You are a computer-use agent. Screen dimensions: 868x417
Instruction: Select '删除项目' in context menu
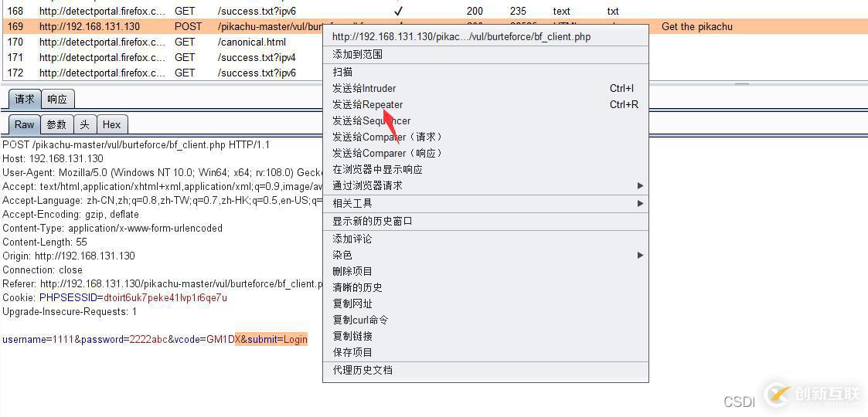click(x=485, y=272)
